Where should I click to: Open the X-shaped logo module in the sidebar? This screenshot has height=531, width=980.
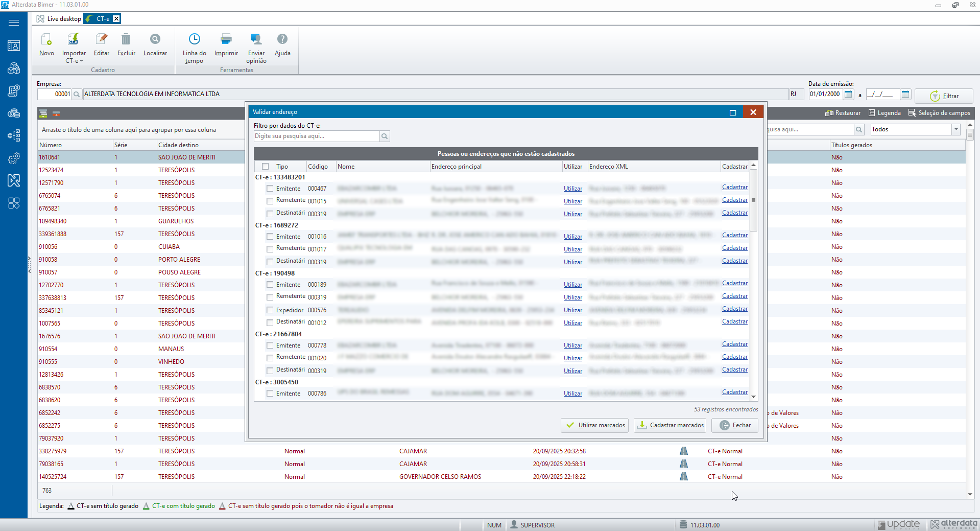click(14, 180)
